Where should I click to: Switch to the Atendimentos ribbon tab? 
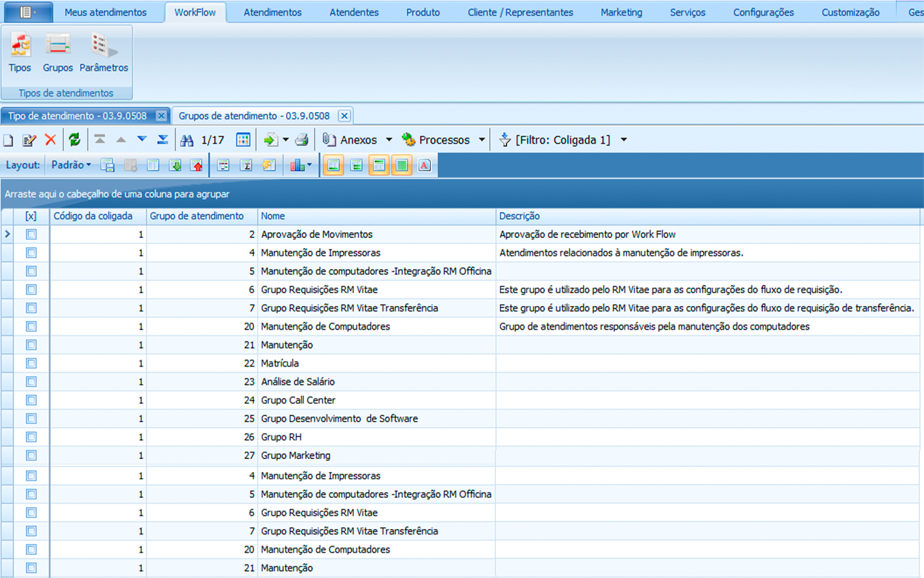pyautogui.click(x=272, y=12)
